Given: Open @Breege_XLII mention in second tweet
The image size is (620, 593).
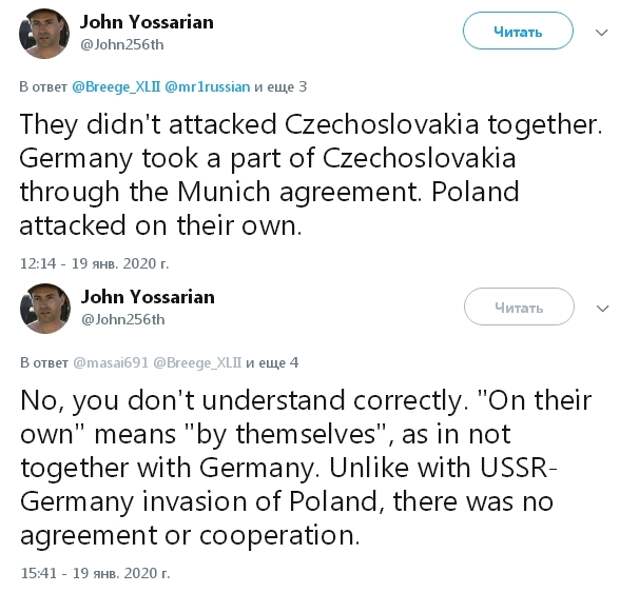Looking at the screenshot, I should tap(197, 363).
